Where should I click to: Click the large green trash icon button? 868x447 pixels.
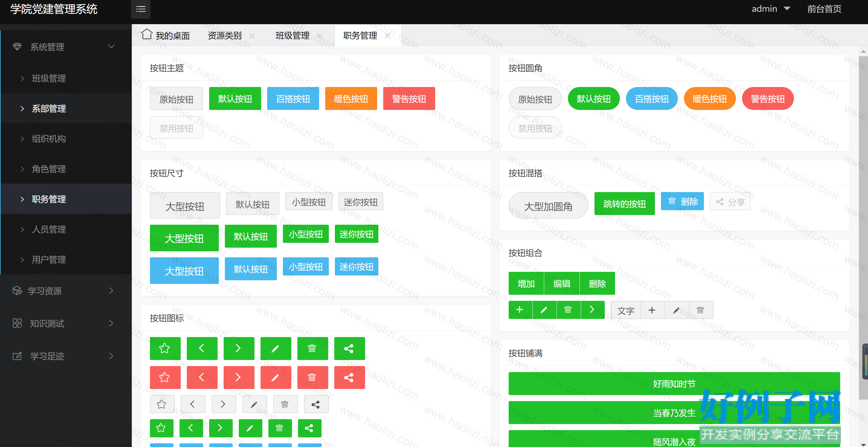point(313,348)
